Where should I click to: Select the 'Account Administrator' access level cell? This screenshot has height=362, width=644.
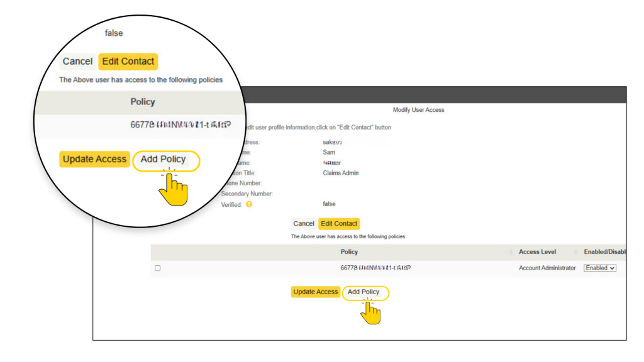pyautogui.click(x=547, y=268)
